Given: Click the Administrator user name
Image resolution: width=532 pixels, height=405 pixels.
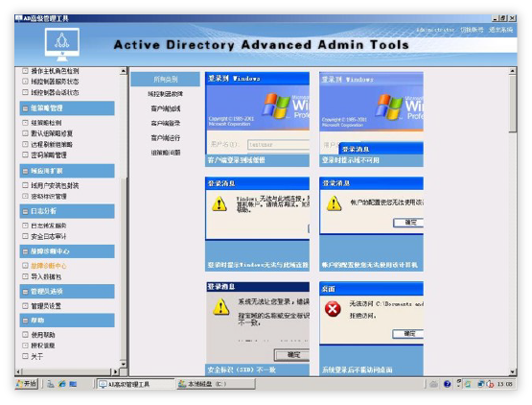Looking at the screenshot, I should tap(435, 30).
